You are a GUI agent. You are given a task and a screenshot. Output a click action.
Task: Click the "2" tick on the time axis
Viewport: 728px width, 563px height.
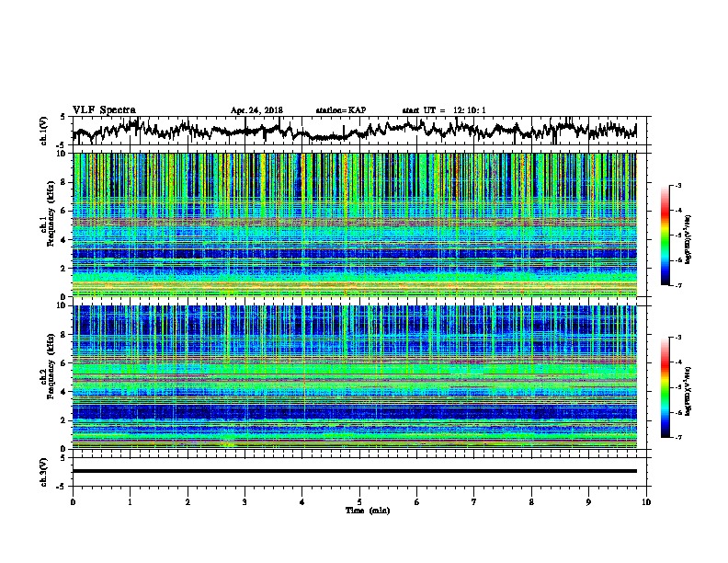pyautogui.click(x=188, y=502)
